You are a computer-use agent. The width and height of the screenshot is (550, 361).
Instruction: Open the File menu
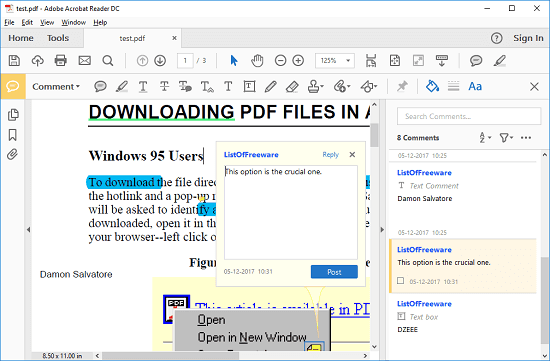point(9,22)
